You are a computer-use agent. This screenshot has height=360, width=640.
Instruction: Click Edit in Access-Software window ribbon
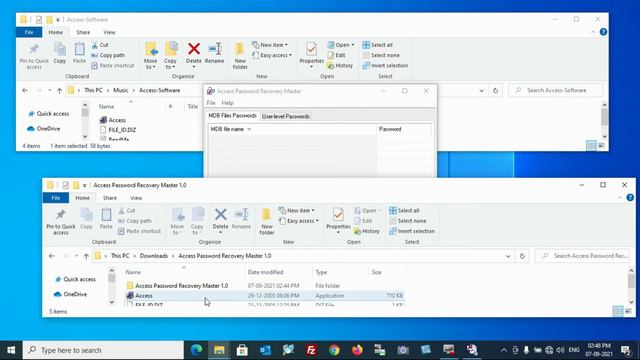pyautogui.click(x=337, y=55)
